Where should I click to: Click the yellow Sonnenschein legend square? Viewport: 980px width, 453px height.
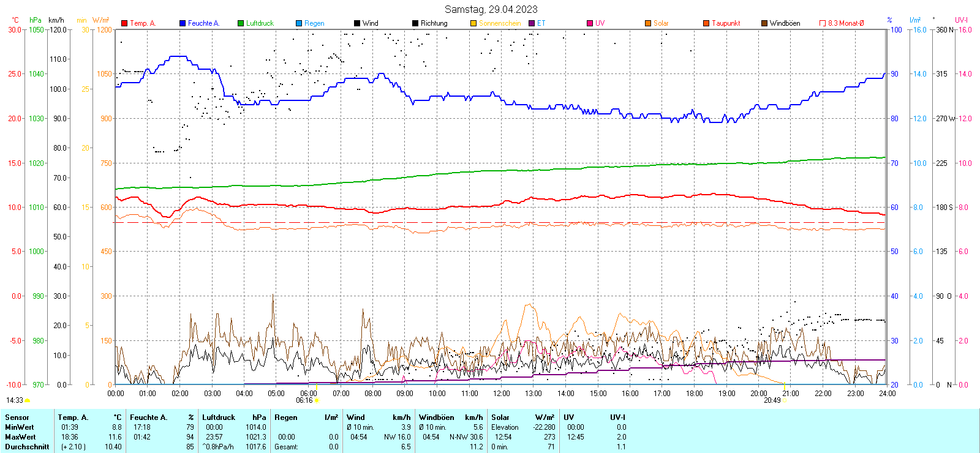pos(473,23)
